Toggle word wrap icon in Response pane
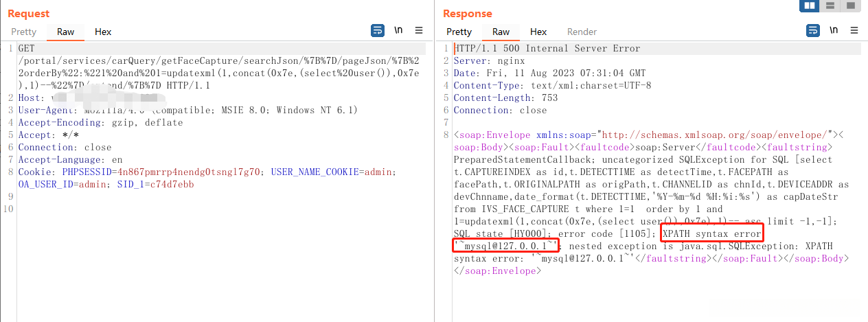 point(812,30)
